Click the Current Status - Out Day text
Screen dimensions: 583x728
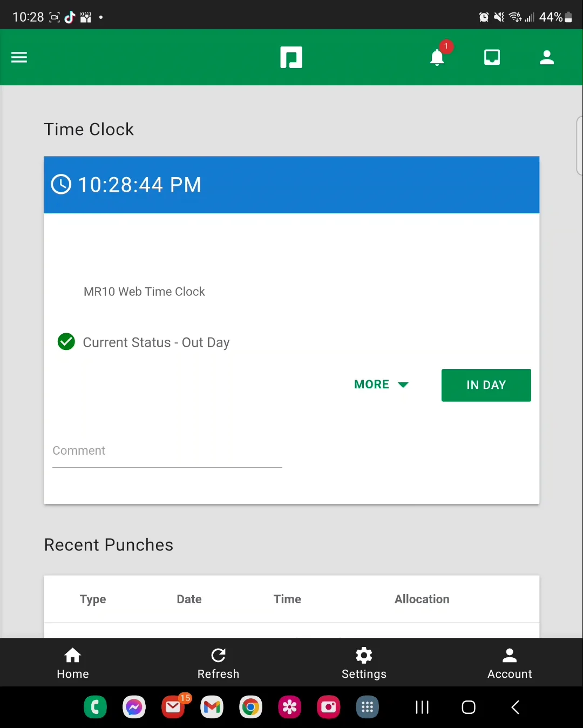[156, 342]
